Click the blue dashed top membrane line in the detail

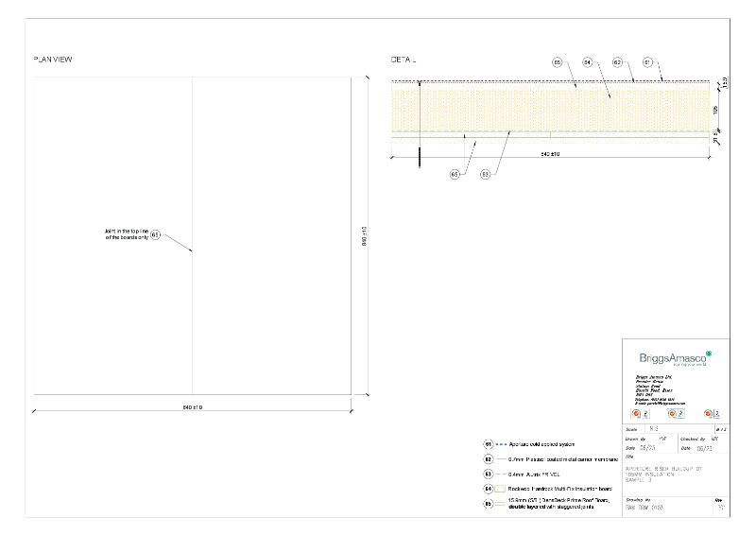pyautogui.click(x=550, y=81)
